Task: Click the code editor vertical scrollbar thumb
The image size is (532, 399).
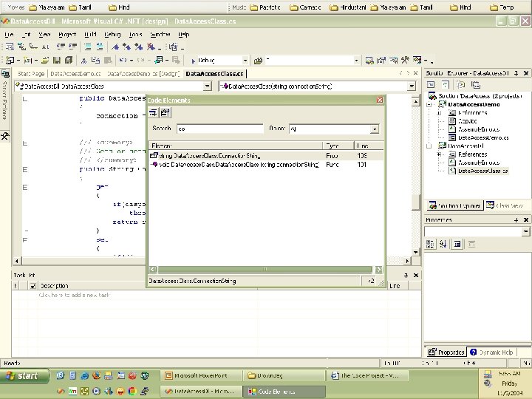Action: point(416,203)
